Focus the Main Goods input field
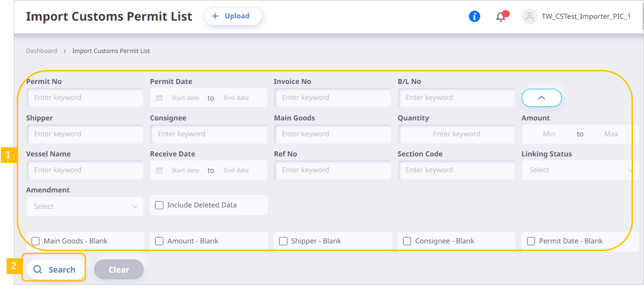The width and height of the screenshot is (644, 285). (332, 134)
